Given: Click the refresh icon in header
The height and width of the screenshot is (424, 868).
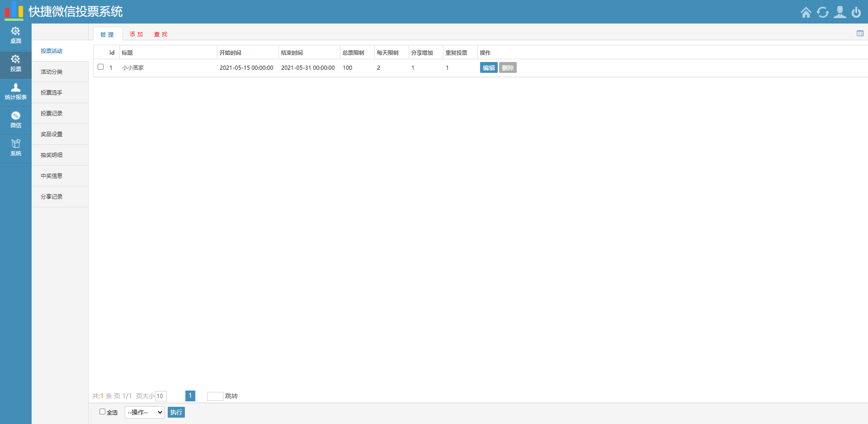Looking at the screenshot, I should click(x=823, y=12).
